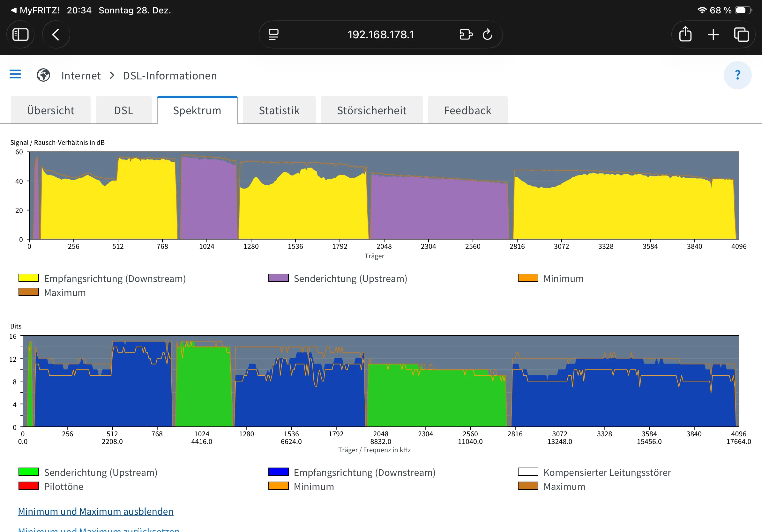Screen dimensions: 762x532
Task: Open a new tab with the plus icon
Action: 713,34
